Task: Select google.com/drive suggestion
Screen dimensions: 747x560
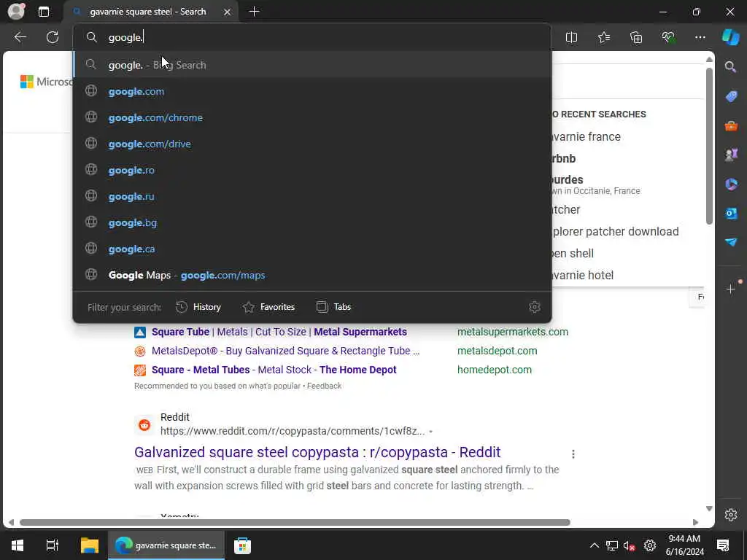Action: pyautogui.click(x=312, y=144)
